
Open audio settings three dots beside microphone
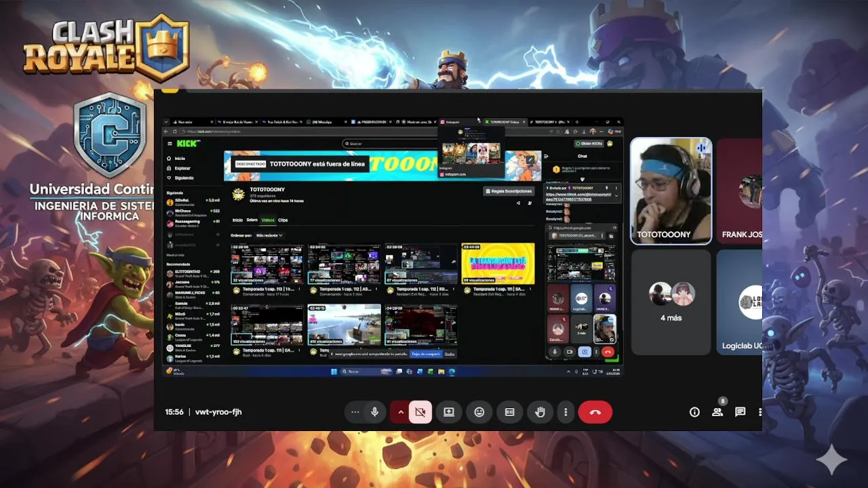pos(355,412)
